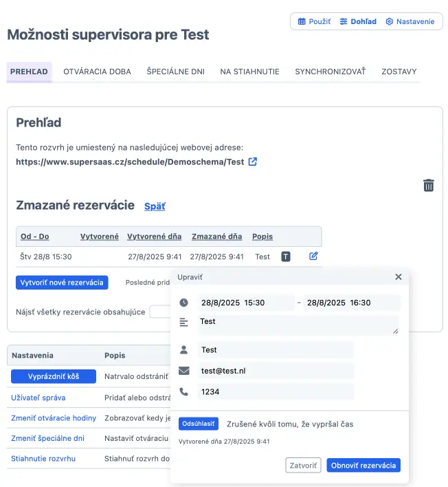Open Užívateľ správa link
The image size is (448, 487).
pos(38,398)
